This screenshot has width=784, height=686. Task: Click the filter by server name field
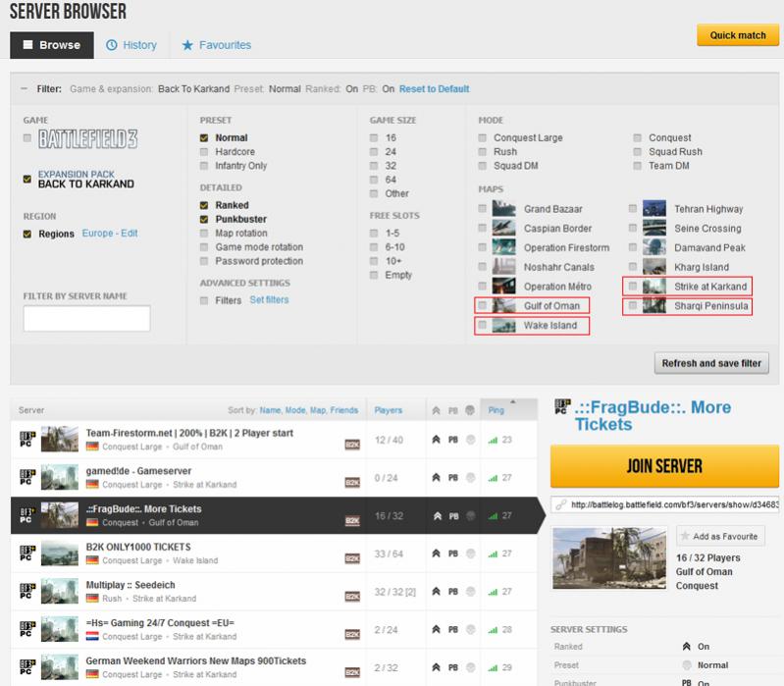coord(86,319)
